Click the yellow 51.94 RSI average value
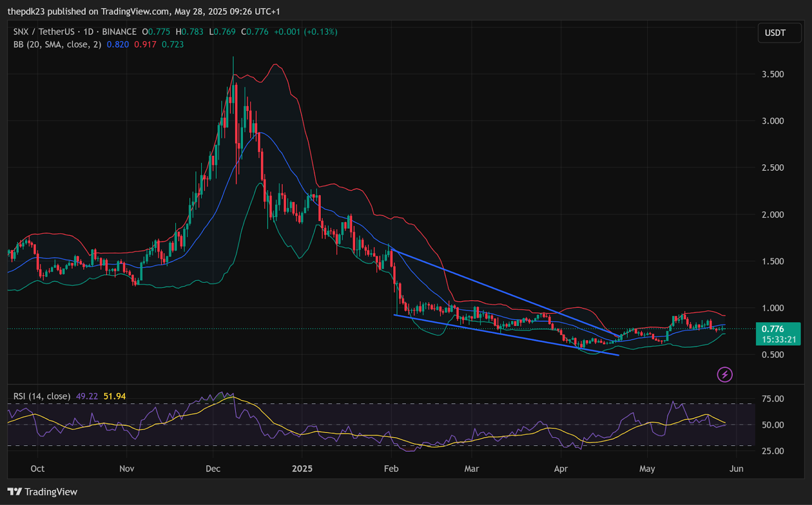The width and height of the screenshot is (812, 505). [115, 396]
